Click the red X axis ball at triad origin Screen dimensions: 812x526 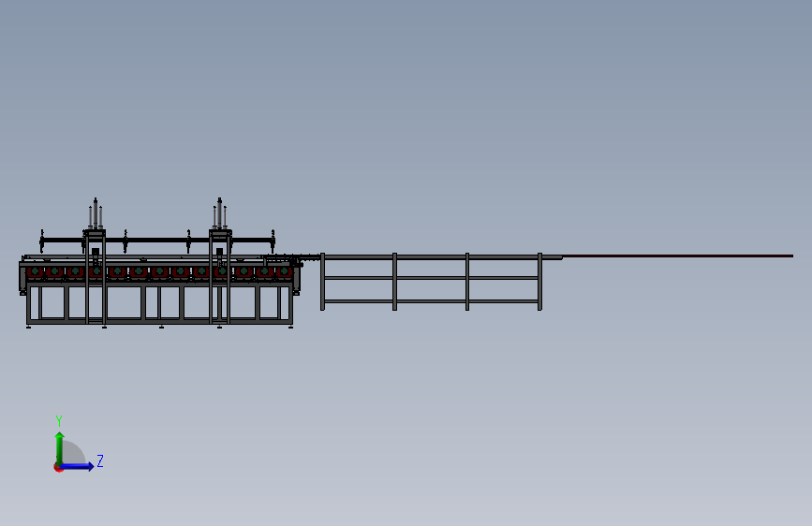(x=58, y=467)
